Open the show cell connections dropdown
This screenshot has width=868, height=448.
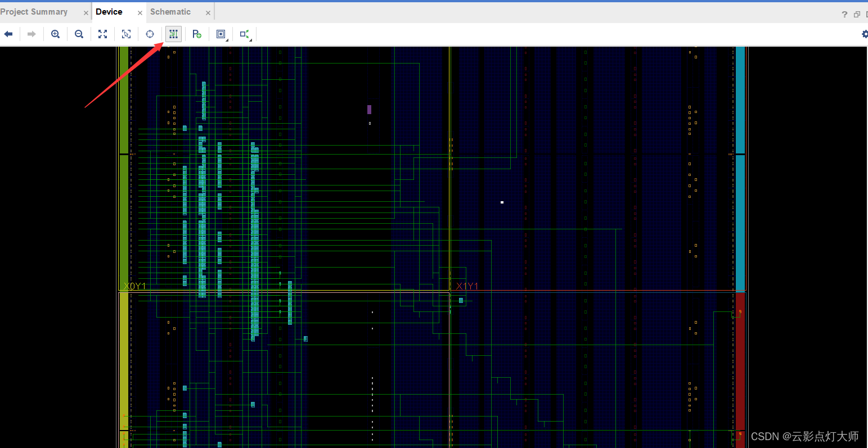click(x=245, y=34)
